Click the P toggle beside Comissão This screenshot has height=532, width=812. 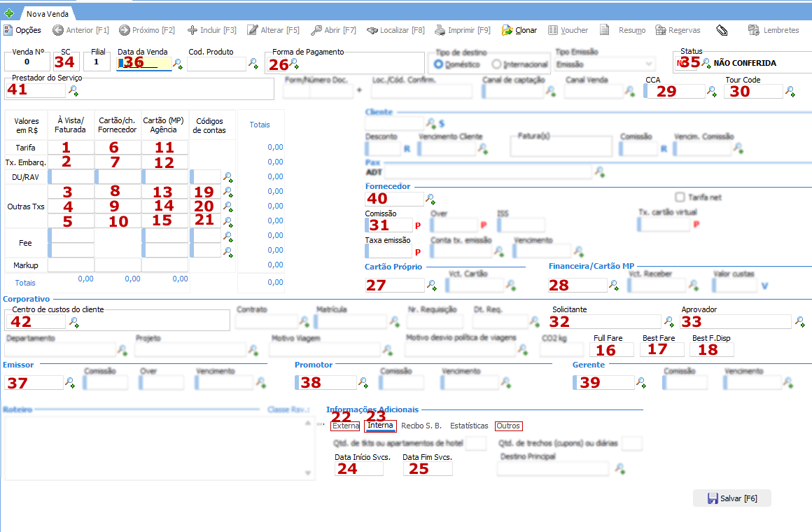click(418, 226)
